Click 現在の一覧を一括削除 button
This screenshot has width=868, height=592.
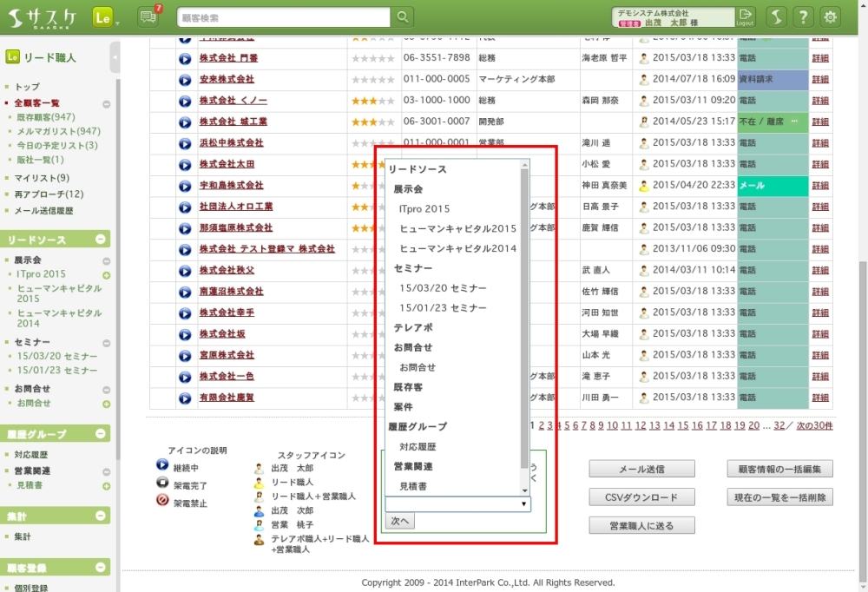(779, 497)
